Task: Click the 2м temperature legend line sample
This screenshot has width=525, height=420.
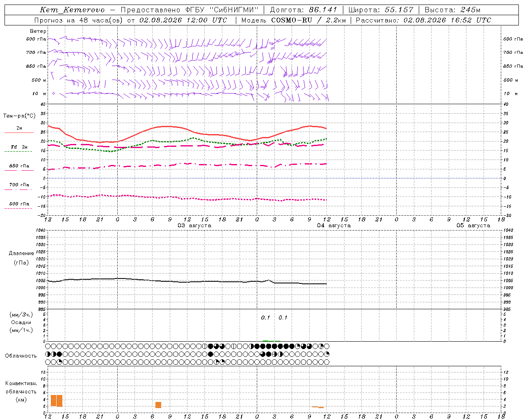Action: (19, 132)
